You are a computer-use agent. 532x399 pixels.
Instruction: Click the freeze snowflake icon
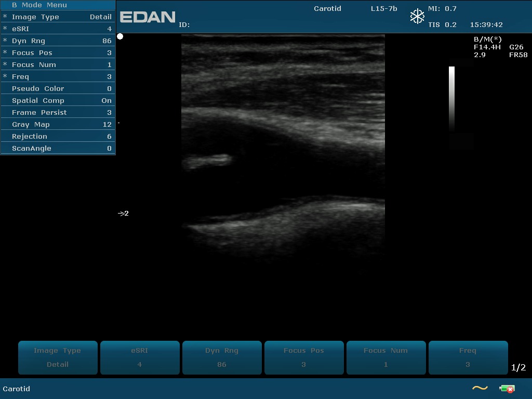417,16
